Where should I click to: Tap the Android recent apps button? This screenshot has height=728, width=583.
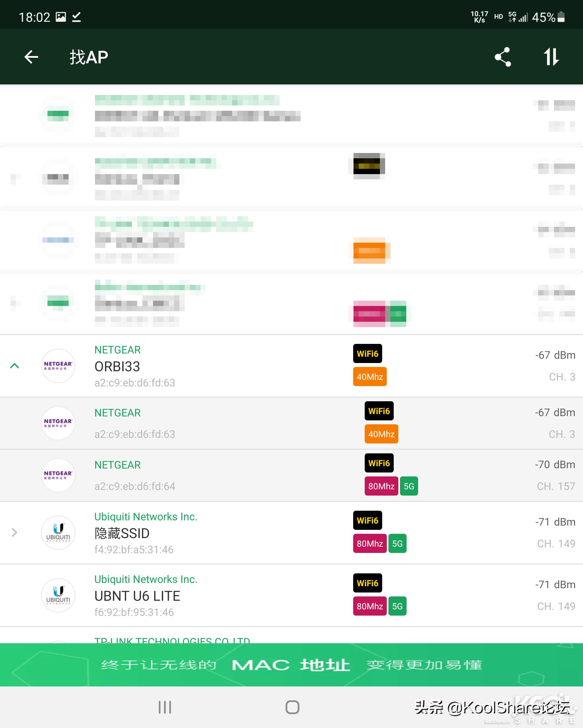(x=165, y=707)
